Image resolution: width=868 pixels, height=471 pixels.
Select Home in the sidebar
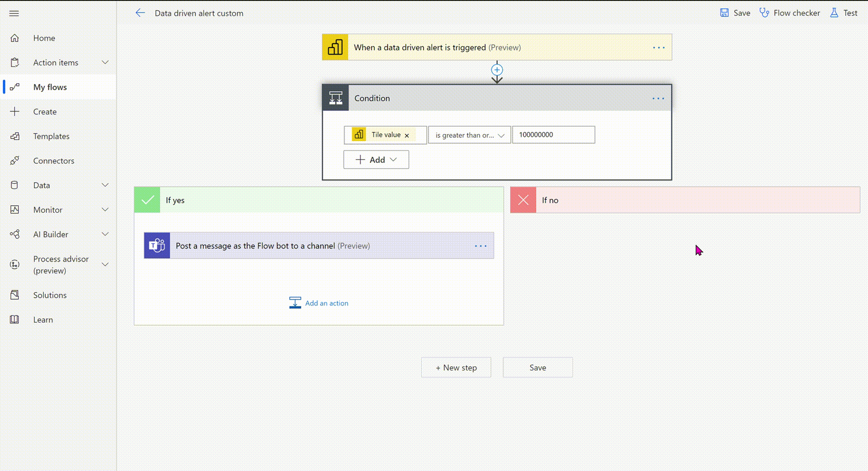click(58, 38)
